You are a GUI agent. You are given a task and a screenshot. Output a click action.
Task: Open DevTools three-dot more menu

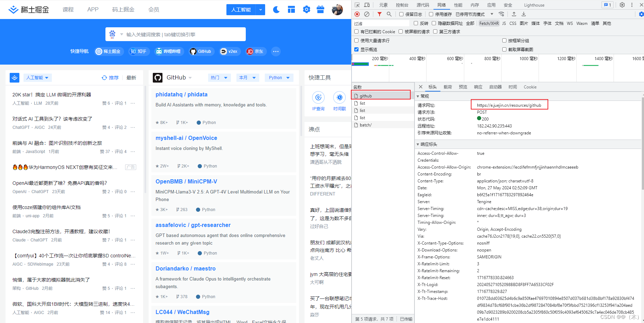point(632,5)
